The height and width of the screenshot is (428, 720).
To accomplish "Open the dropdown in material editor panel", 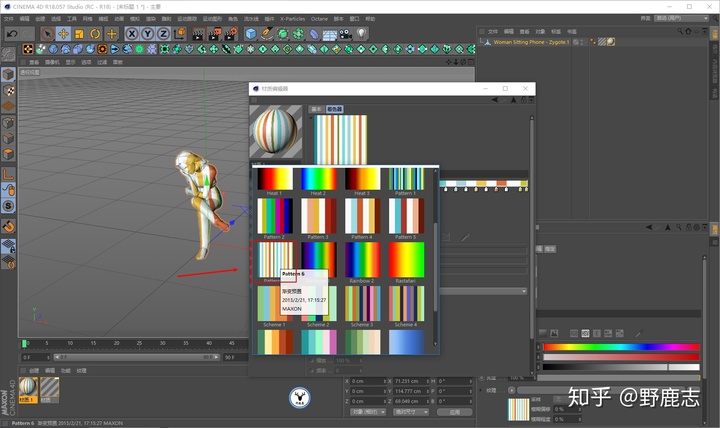I will tap(483, 291).
